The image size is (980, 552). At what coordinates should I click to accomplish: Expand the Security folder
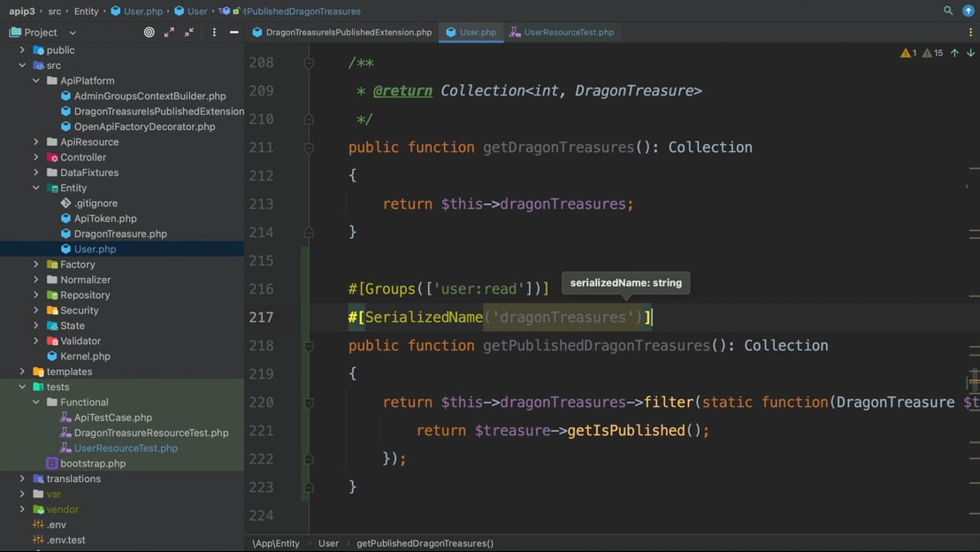[36, 310]
